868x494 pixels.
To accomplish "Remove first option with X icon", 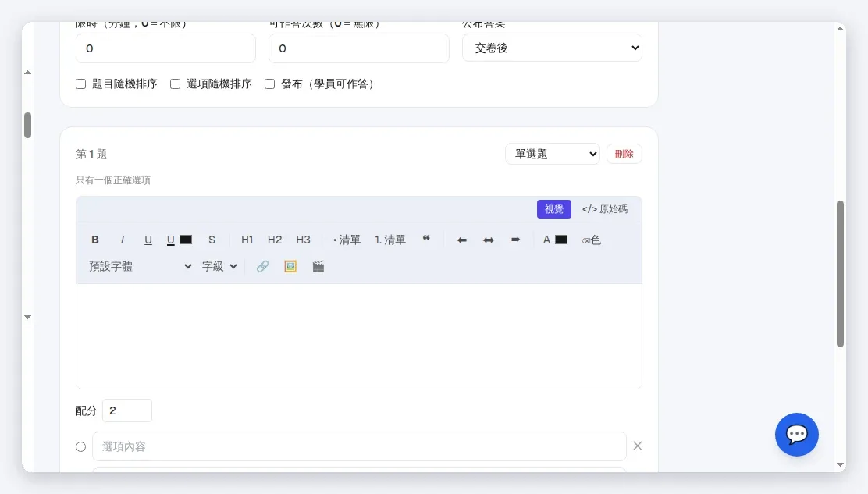I will click(638, 446).
